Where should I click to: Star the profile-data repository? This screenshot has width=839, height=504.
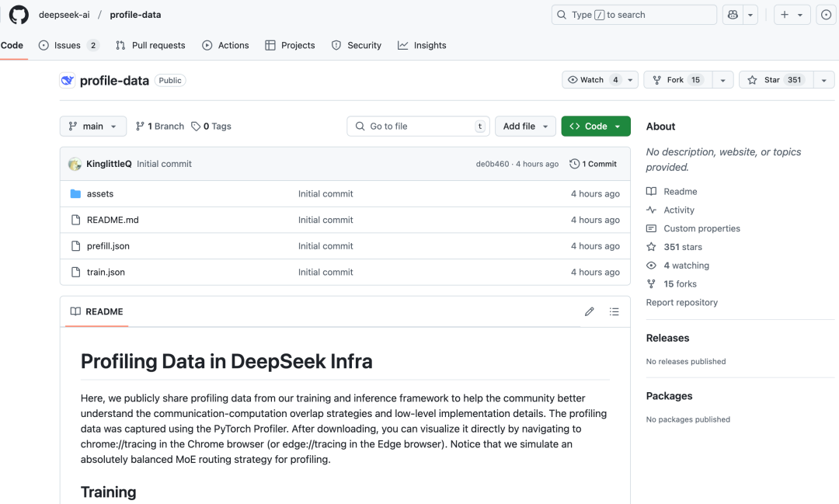click(x=776, y=80)
